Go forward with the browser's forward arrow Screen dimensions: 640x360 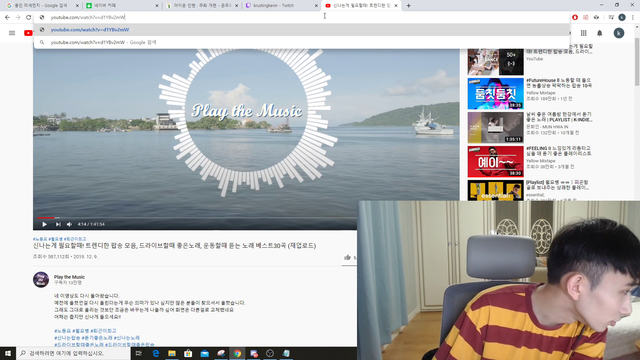pyautogui.click(x=18, y=17)
